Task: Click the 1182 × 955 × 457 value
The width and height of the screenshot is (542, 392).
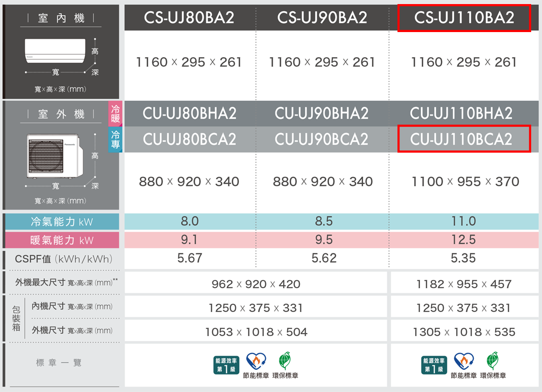Action: click(464, 284)
